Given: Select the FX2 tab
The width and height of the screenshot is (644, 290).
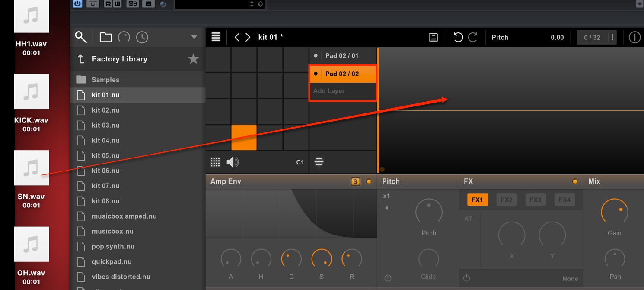Looking at the screenshot, I should [x=507, y=200].
